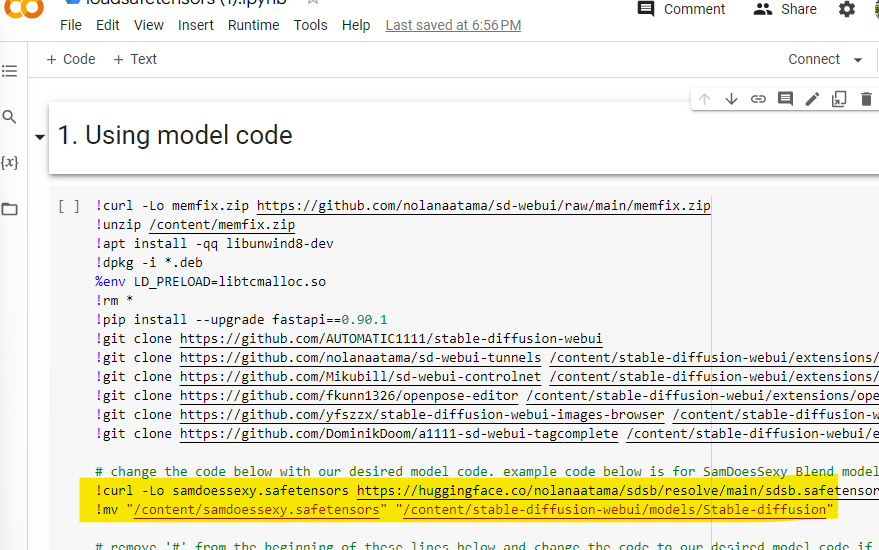Image resolution: width=879 pixels, height=550 pixels.
Task: Connect to a runtime
Action: [x=814, y=59]
